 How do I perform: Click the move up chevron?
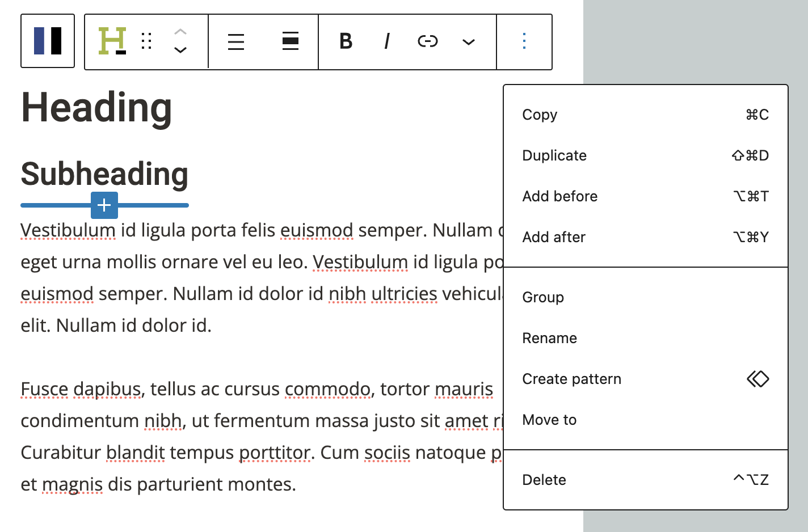point(180,32)
